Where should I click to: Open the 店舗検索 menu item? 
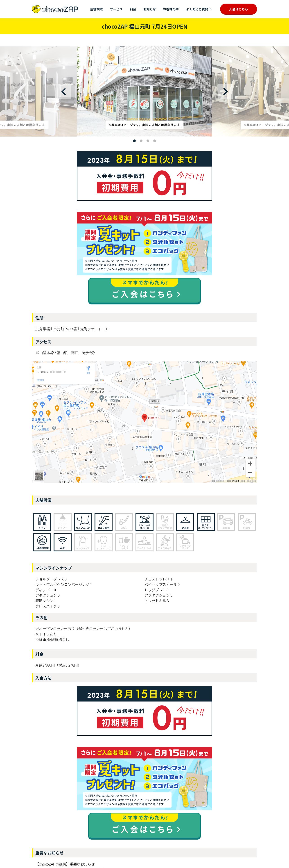[x=96, y=9]
